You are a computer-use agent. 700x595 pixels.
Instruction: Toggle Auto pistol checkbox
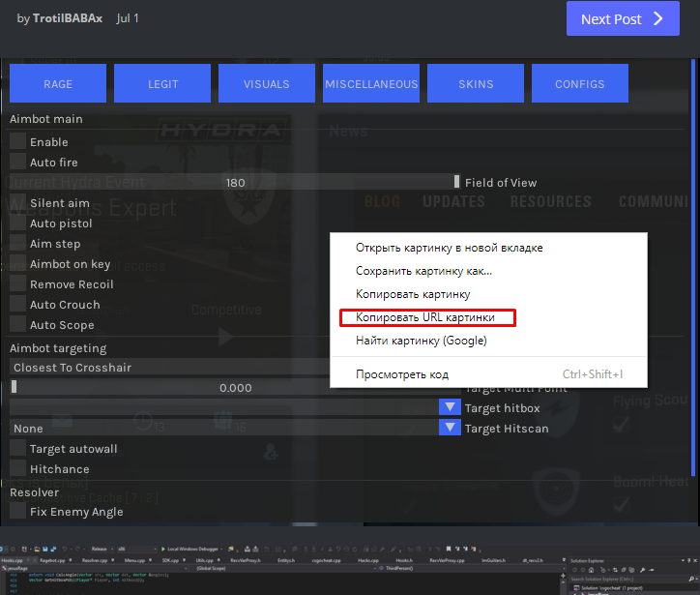pos(17,223)
